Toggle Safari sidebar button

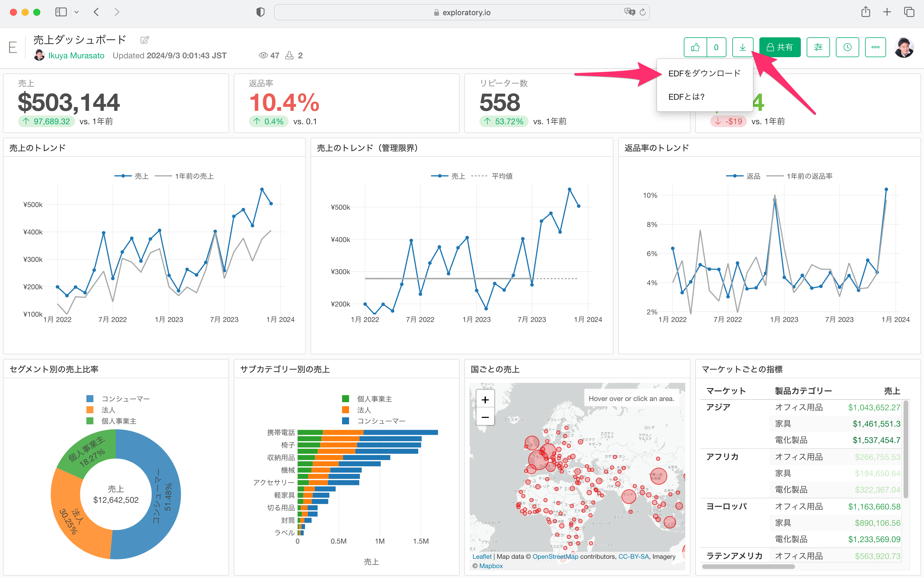(x=61, y=12)
